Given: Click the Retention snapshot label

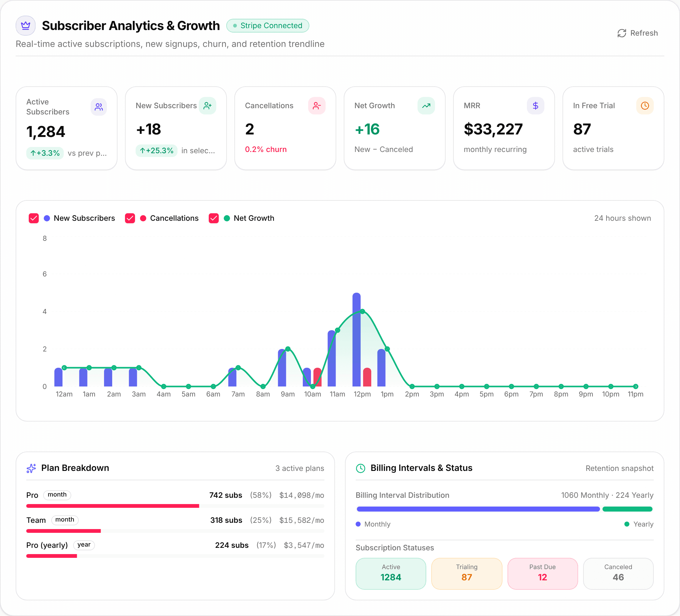Looking at the screenshot, I should (x=619, y=468).
